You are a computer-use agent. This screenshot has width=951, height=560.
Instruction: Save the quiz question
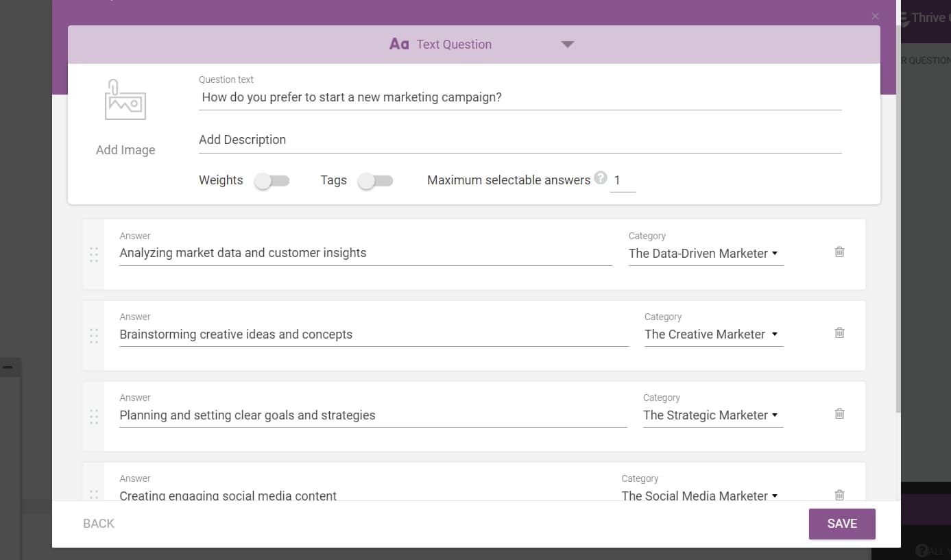click(842, 523)
